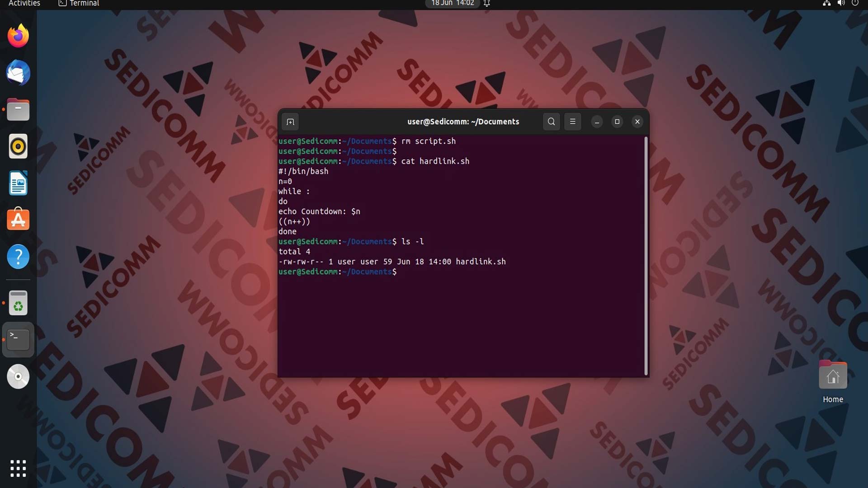The height and width of the screenshot is (488, 868).
Task: Click the Activities button
Action: (x=24, y=4)
